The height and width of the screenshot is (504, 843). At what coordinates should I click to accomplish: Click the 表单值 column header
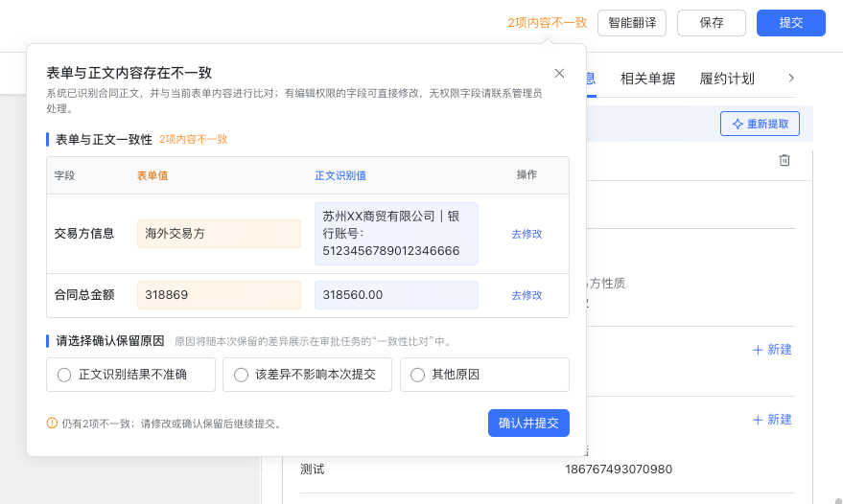pos(152,175)
